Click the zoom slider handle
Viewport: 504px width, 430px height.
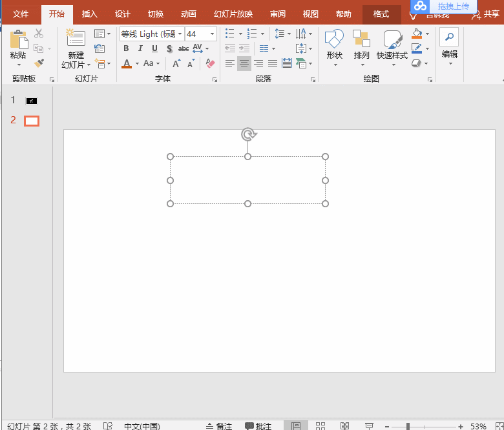(x=408, y=427)
